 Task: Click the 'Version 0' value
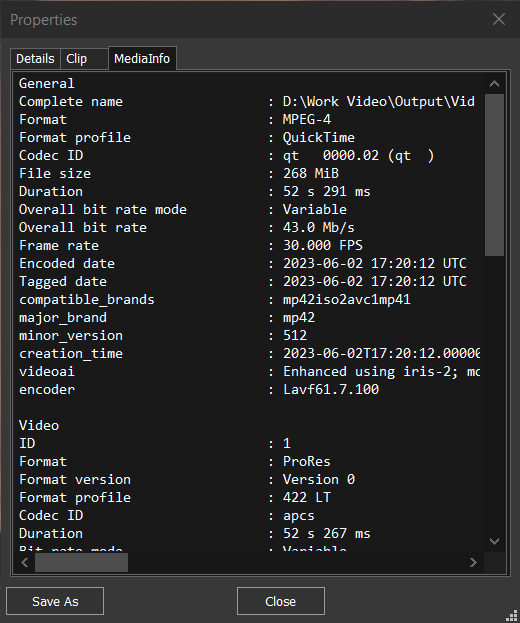[319, 480]
